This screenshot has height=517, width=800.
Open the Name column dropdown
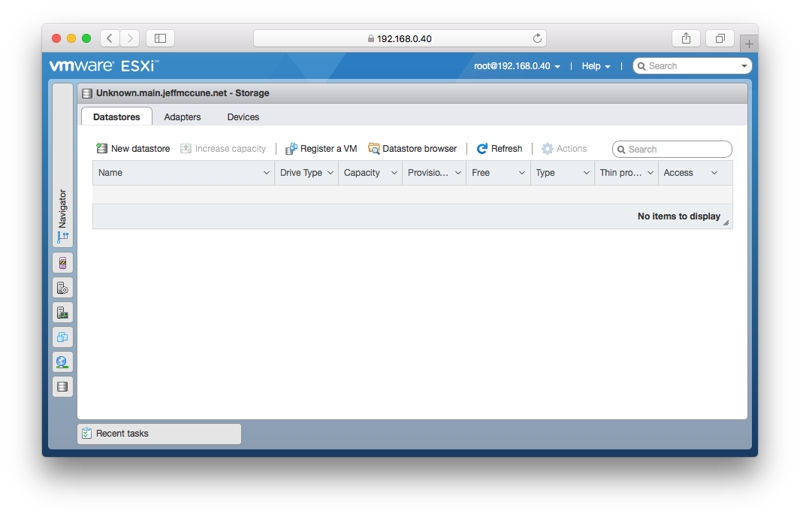(266, 173)
